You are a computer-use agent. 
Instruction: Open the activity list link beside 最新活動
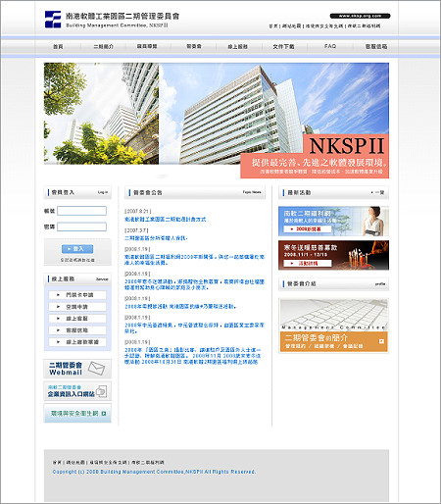point(377,192)
